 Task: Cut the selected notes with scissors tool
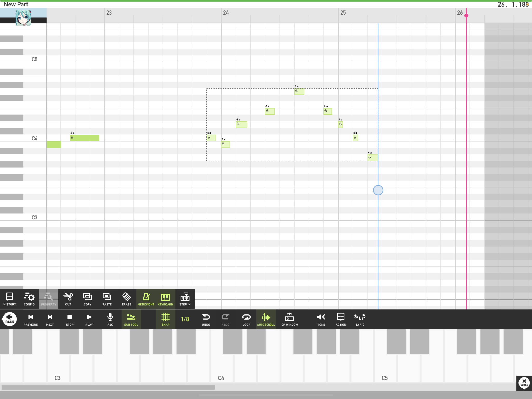[68, 299]
